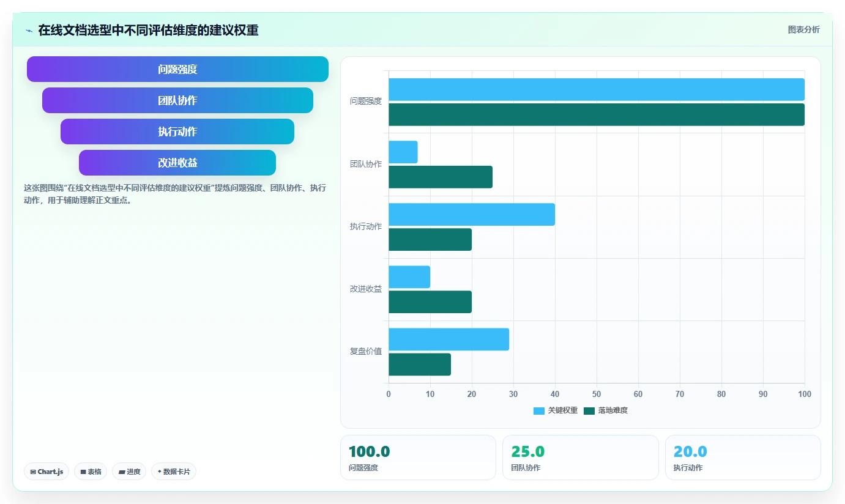Toggle the 关键权重 legend swatch
Image resolution: width=845 pixels, height=504 pixels.
pos(539,410)
